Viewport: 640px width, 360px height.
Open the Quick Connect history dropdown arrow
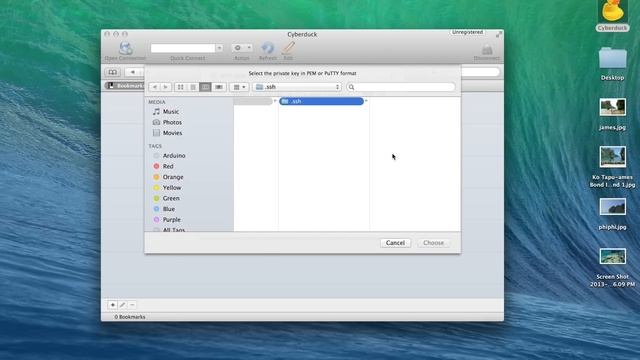(219, 48)
